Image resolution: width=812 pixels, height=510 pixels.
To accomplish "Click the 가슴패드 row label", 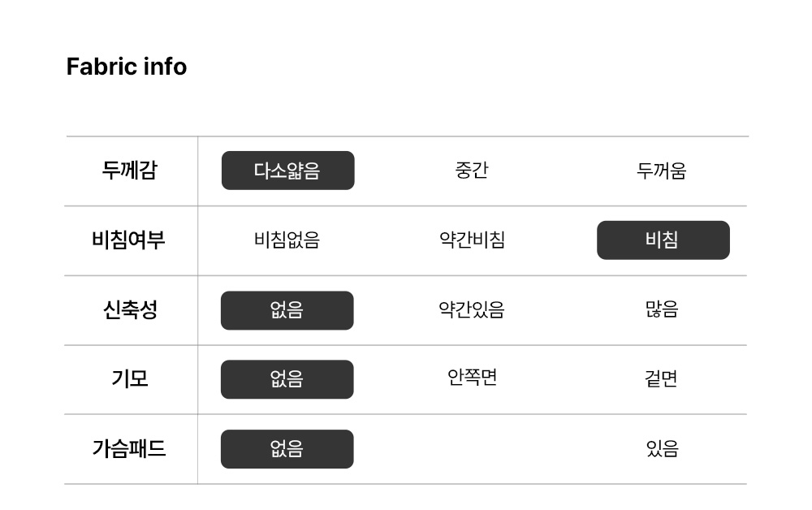I will click(129, 449).
